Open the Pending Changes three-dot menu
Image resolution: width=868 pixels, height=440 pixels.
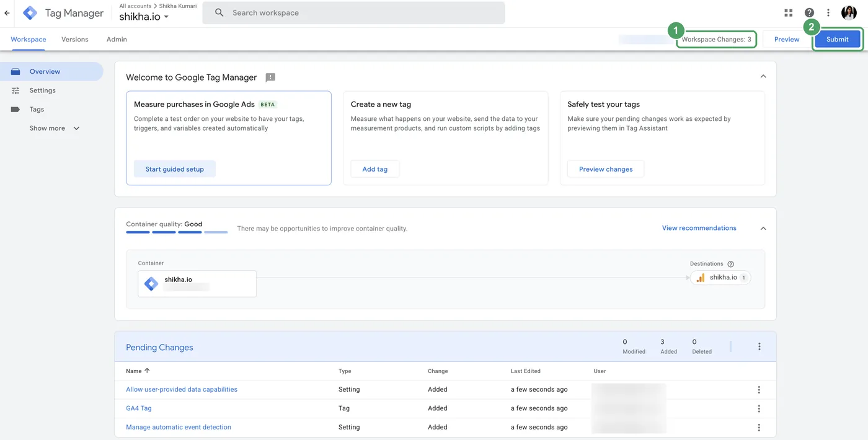(x=759, y=346)
